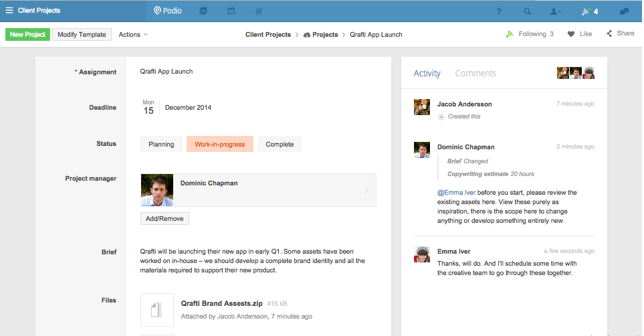
Task: Click Emma Iver's activity avatar
Action: (422, 254)
